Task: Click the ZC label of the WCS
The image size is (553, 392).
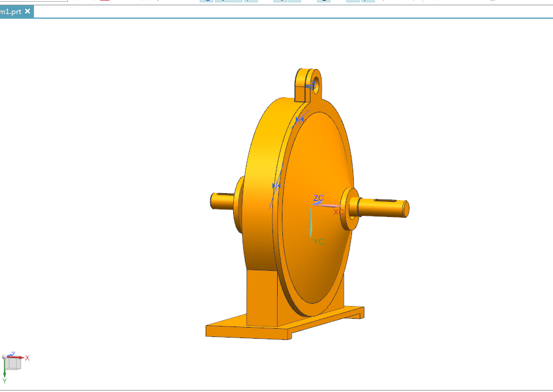Action: point(319,198)
